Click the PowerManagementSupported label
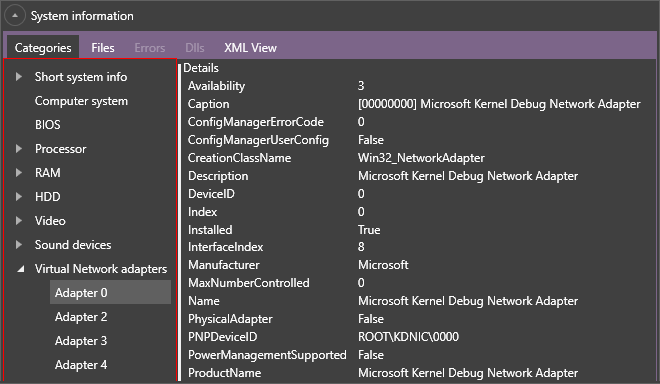 (267, 355)
